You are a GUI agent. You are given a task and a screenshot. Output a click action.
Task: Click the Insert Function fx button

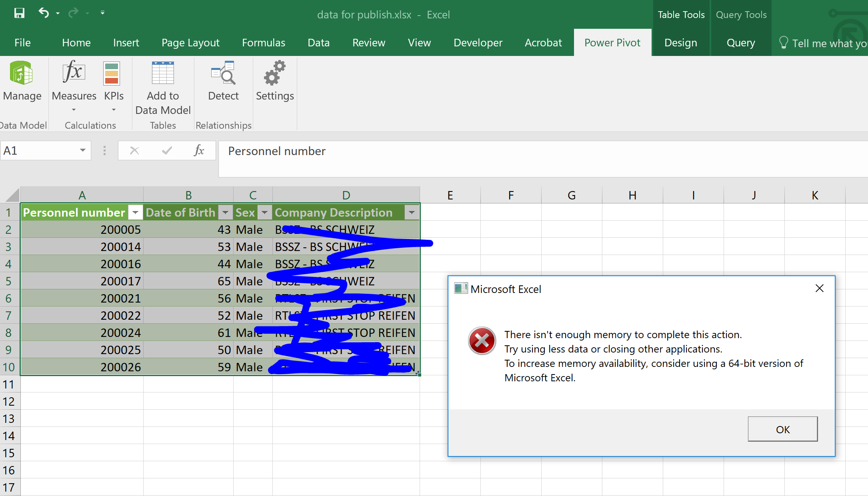(x=199, y=151)
